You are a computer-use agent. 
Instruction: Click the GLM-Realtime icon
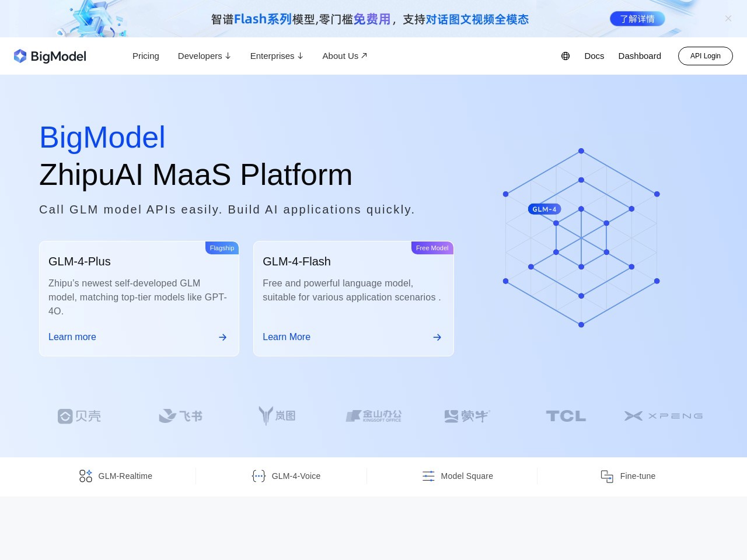tap(86, 476)
